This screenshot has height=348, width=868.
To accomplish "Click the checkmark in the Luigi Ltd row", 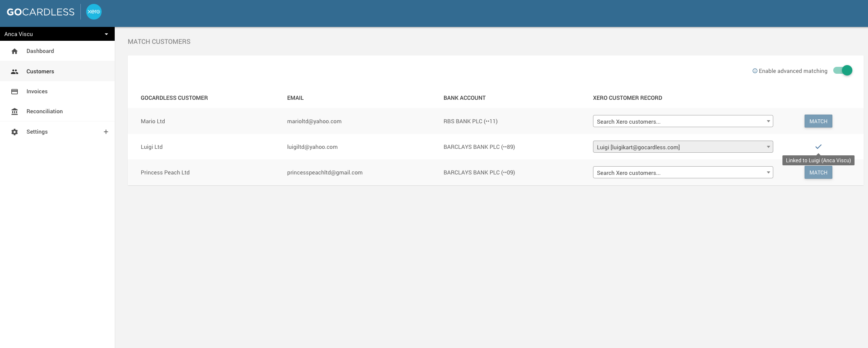I will 818,147.
